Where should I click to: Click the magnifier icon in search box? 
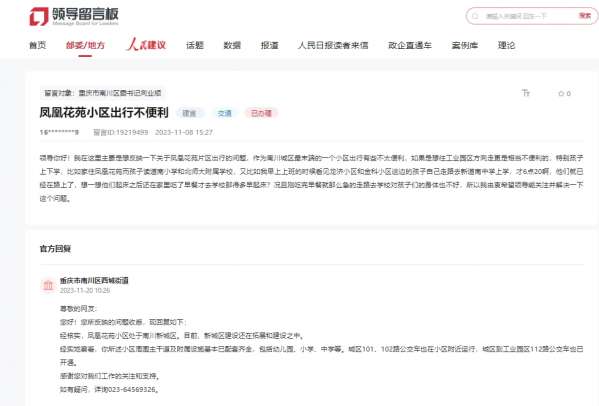(475, 16)
